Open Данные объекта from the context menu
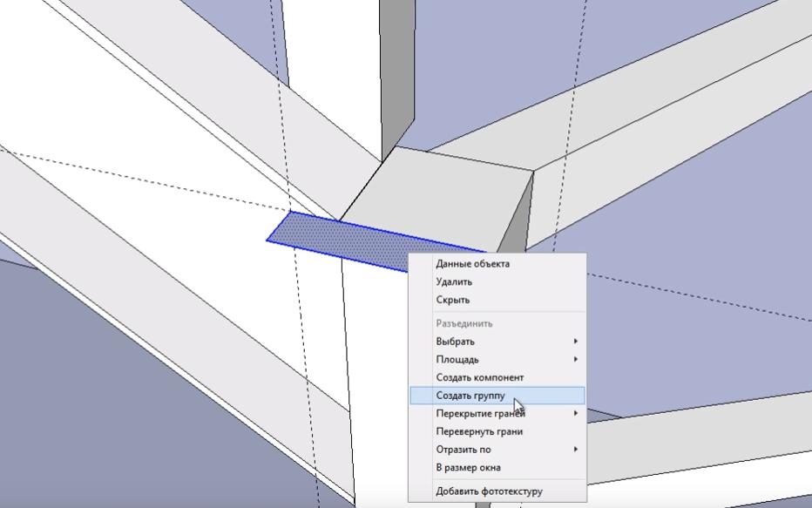The image size is (812, 508). (472, 264)
